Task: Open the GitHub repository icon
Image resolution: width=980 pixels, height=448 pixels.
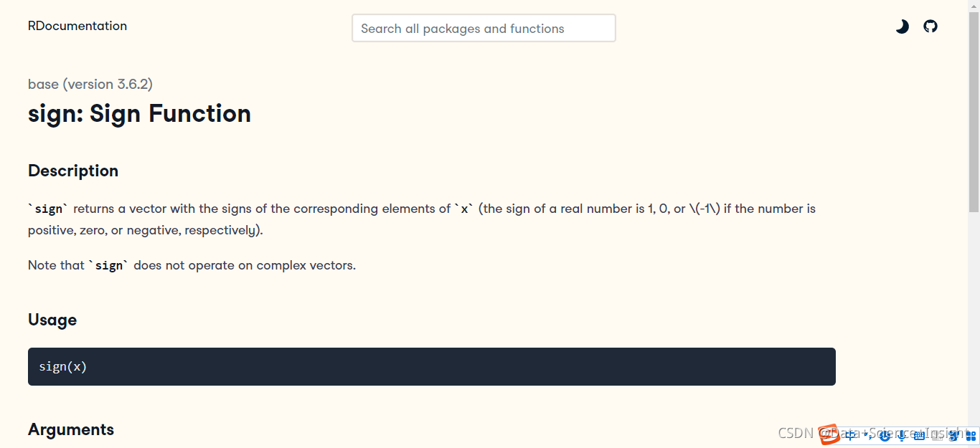Action: (930, 27)
